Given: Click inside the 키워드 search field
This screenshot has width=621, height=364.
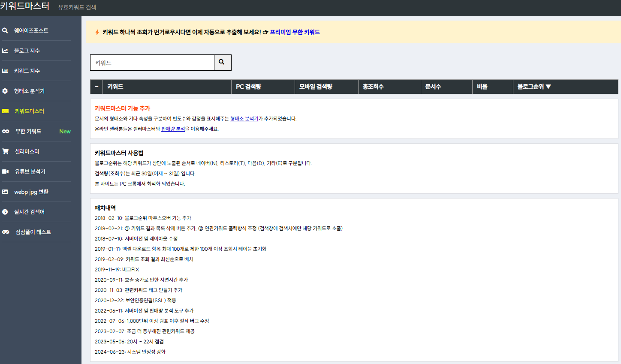Looking at the screenshot, I should click(152, 63).
